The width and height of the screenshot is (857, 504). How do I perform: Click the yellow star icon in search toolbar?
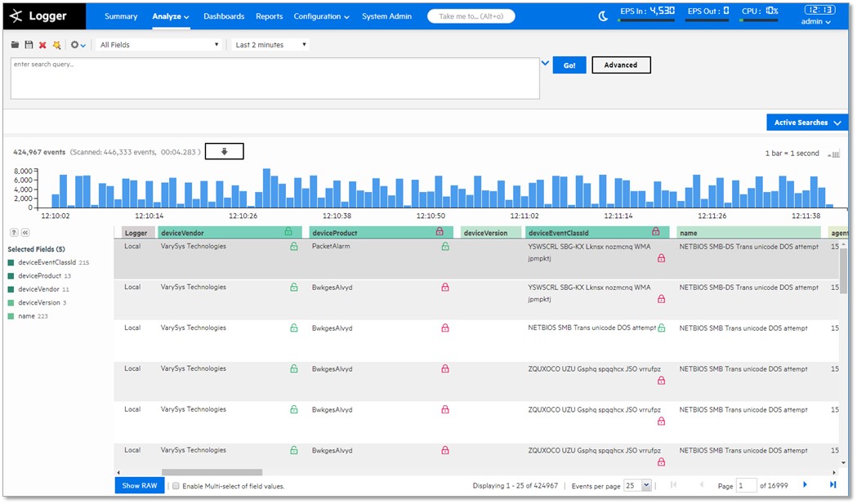pos(56,45)
